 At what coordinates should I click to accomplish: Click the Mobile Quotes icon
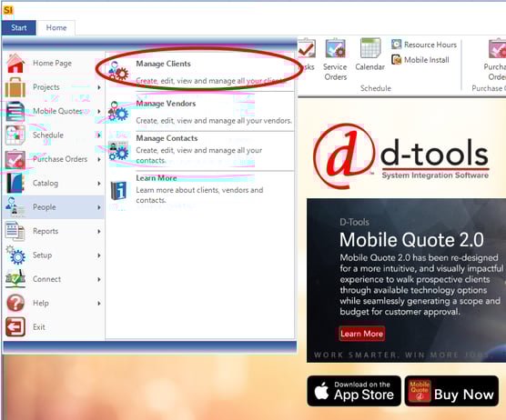15,111
